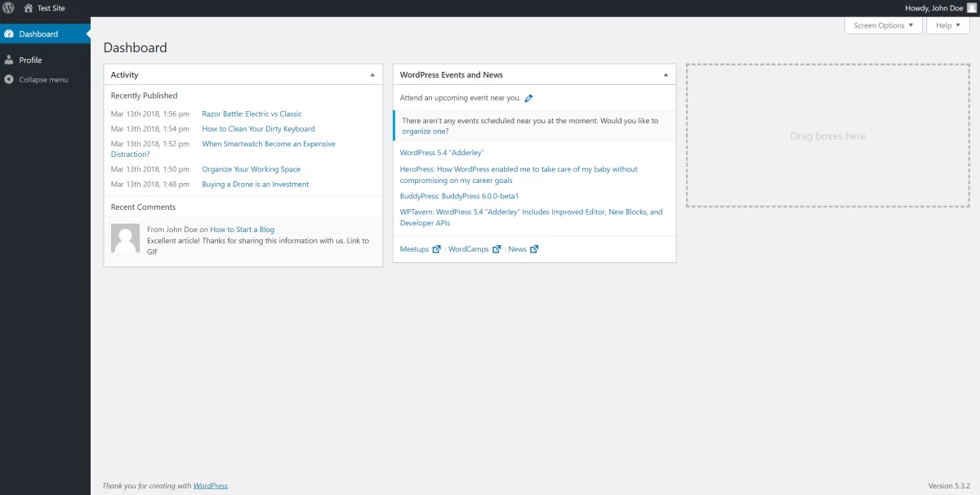Click the external link icon beside News
Viewport: 980px width, 495px height.
point(534,249)
